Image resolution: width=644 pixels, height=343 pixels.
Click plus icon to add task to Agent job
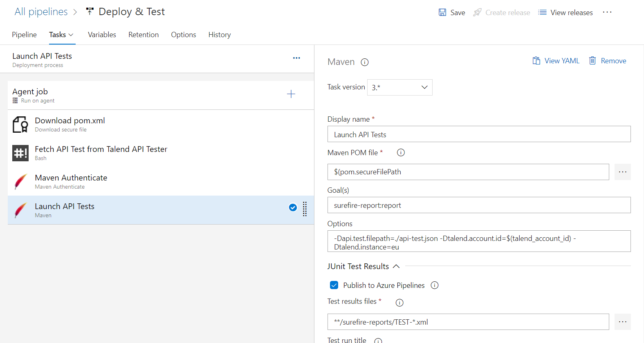pos(291,94)
